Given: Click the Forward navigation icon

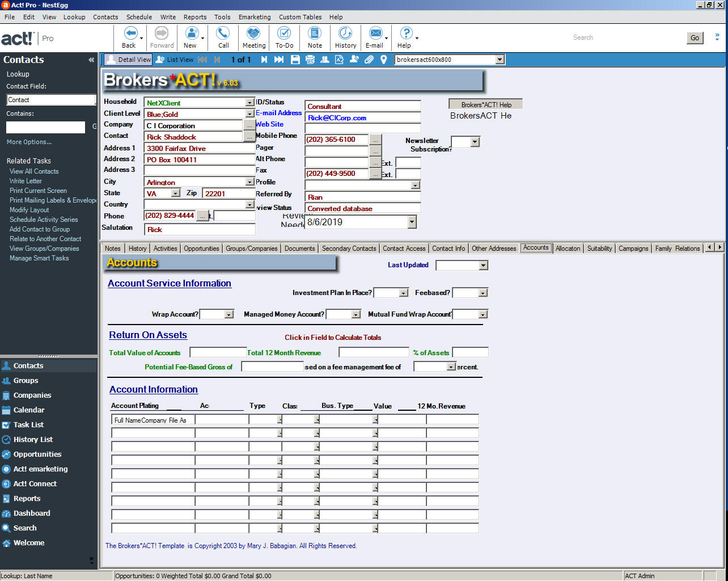Looking at the screenshot, I should pos(162,33).
